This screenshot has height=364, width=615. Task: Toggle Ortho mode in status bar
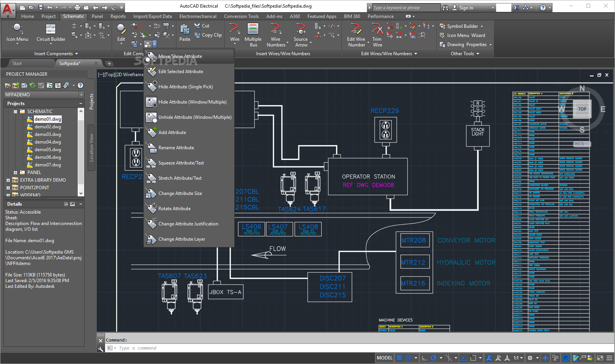tap(424, 358)
